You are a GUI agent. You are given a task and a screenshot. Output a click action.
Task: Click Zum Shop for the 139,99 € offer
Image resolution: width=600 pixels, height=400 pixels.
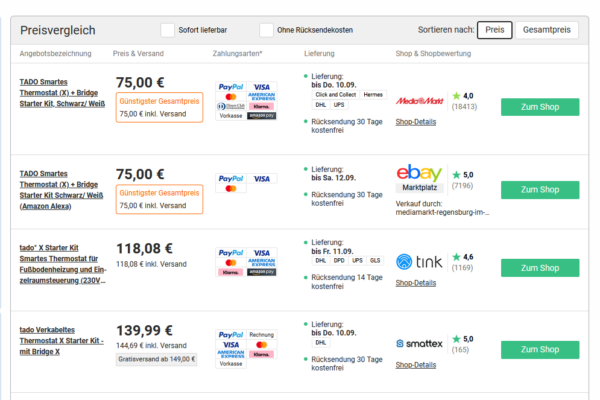(540, 350)
